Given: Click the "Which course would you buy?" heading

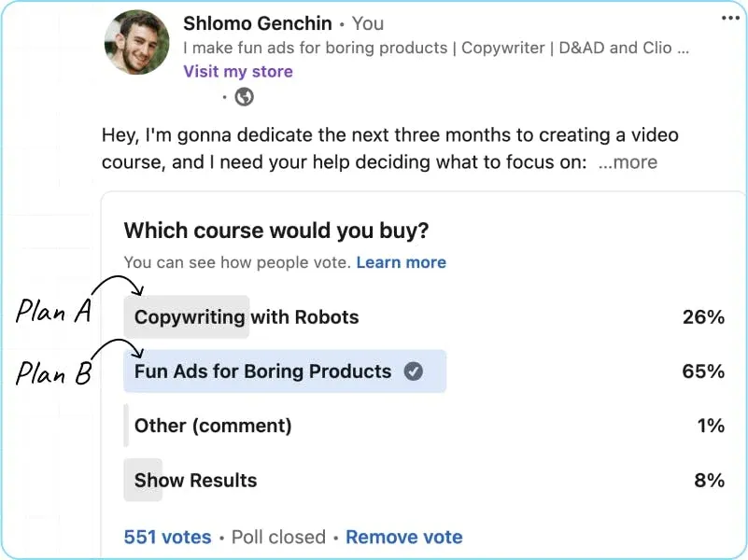Looking at the screenshot, I should 275,231.
